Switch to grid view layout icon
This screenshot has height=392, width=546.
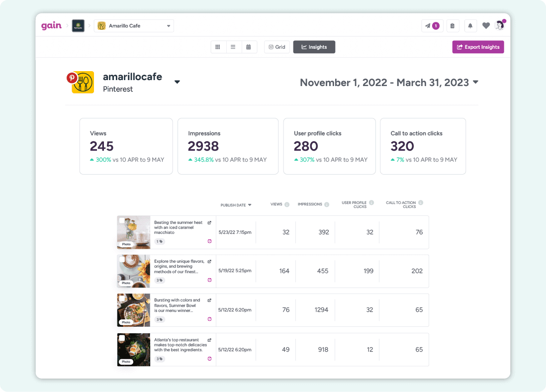[218, 46]
